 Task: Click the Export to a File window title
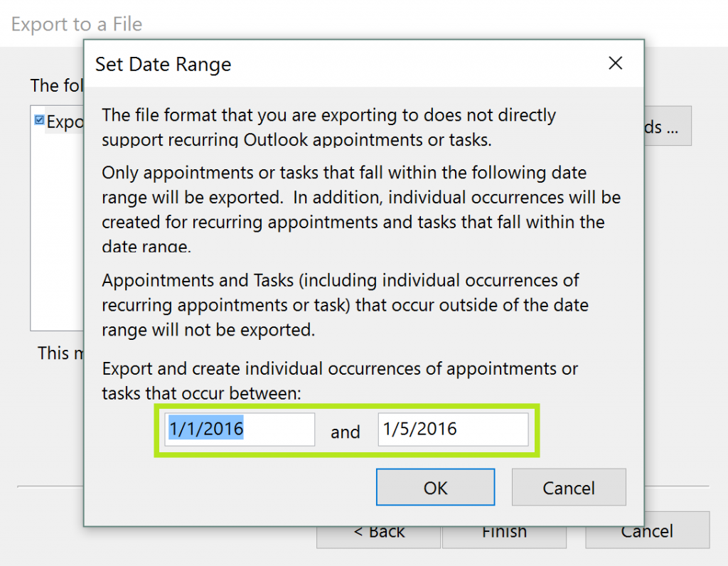click(77, 24)
